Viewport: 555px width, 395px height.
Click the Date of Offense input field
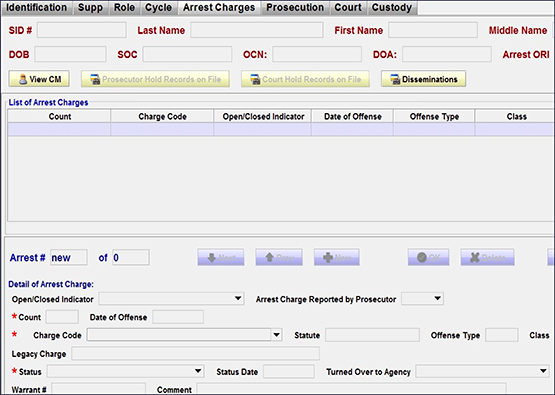coord(178,317)
